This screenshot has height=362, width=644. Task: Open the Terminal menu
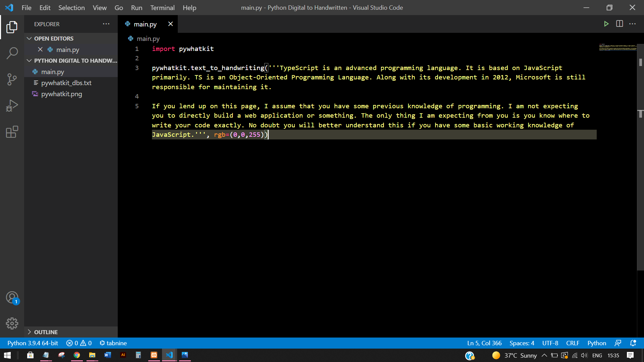point(162,7)
